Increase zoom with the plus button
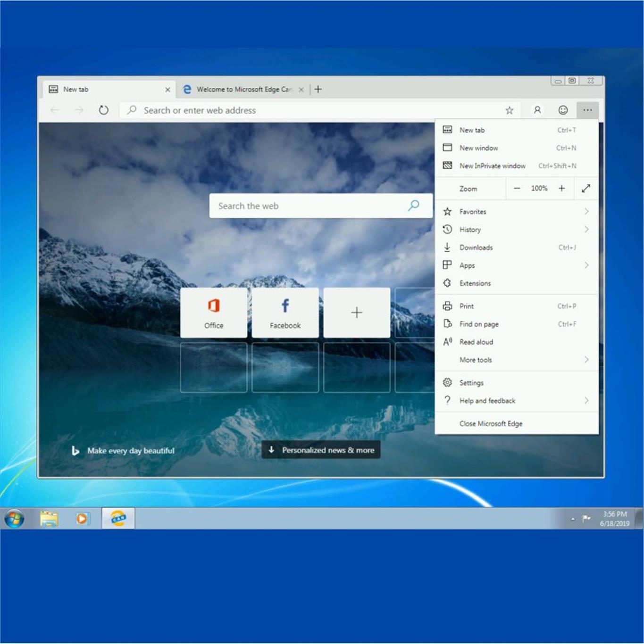Viewport: 644px width, 644px height. [x=561, y=189]
